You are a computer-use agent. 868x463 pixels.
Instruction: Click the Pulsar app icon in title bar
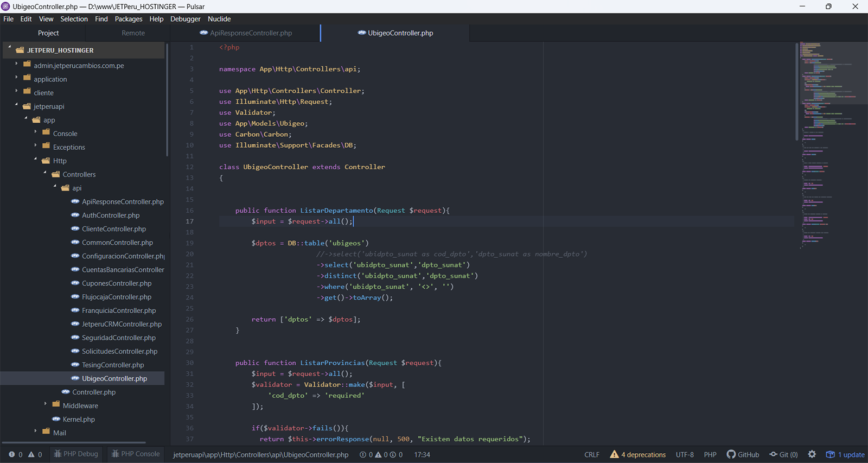(5, 7)
